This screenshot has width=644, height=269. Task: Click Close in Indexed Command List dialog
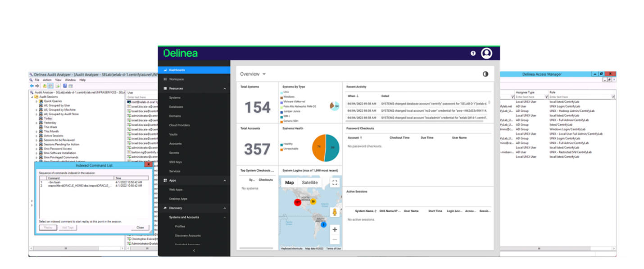point(140,228)
